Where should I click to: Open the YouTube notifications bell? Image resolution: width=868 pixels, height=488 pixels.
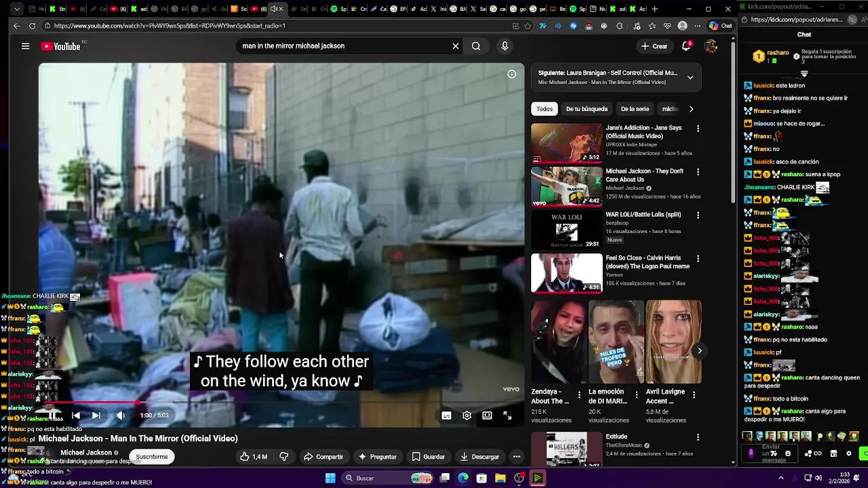[x=686, y=46]
